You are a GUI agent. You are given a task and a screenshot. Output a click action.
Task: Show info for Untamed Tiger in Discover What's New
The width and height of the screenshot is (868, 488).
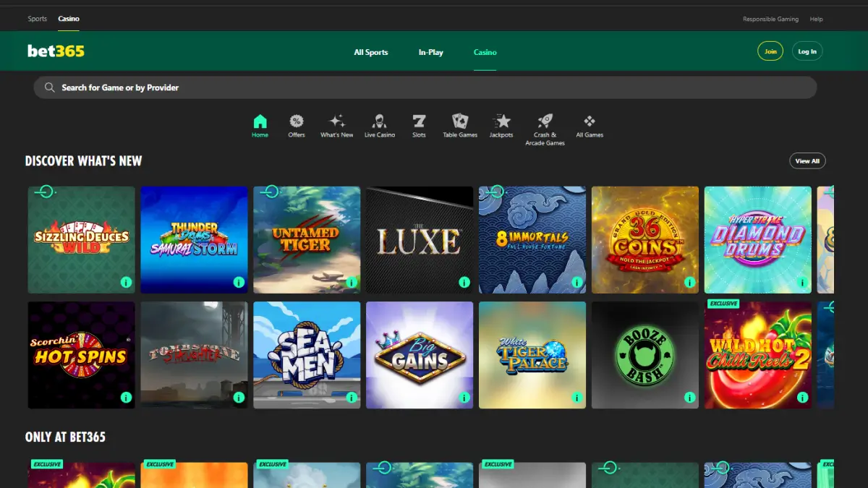click(x=352, y=282)
